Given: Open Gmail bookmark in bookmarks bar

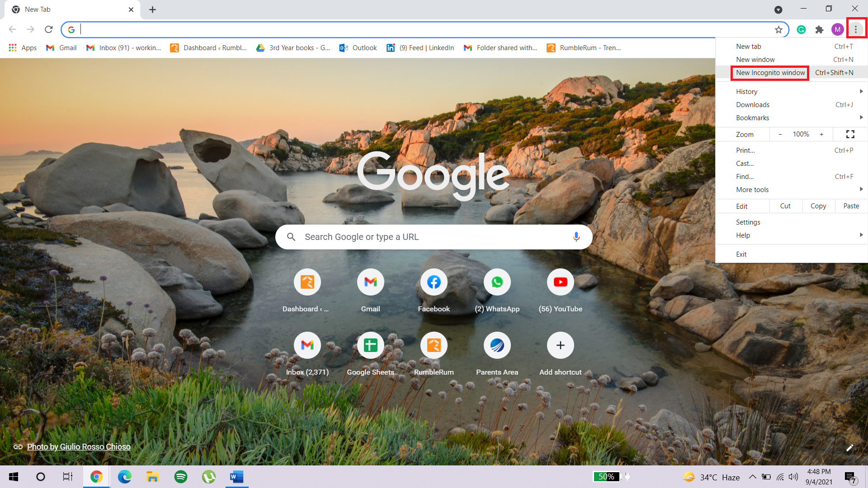Looking at the screenshot, I should 61,48.
